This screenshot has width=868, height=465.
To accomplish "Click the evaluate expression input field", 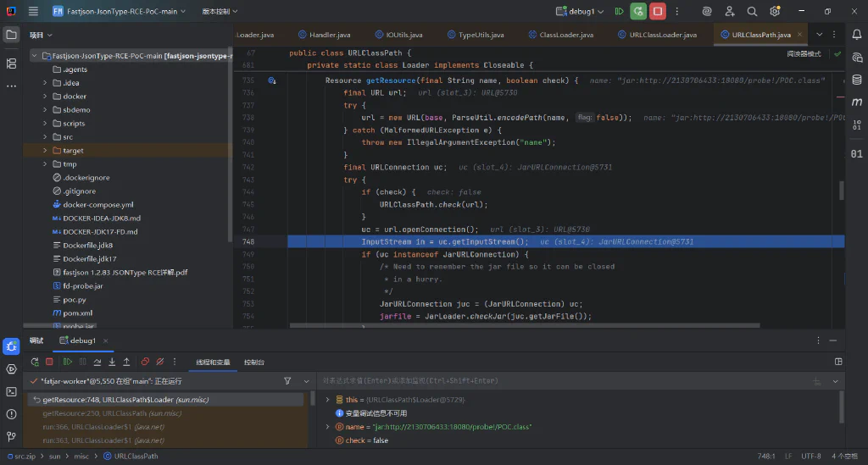I will [x=563, y=381].
